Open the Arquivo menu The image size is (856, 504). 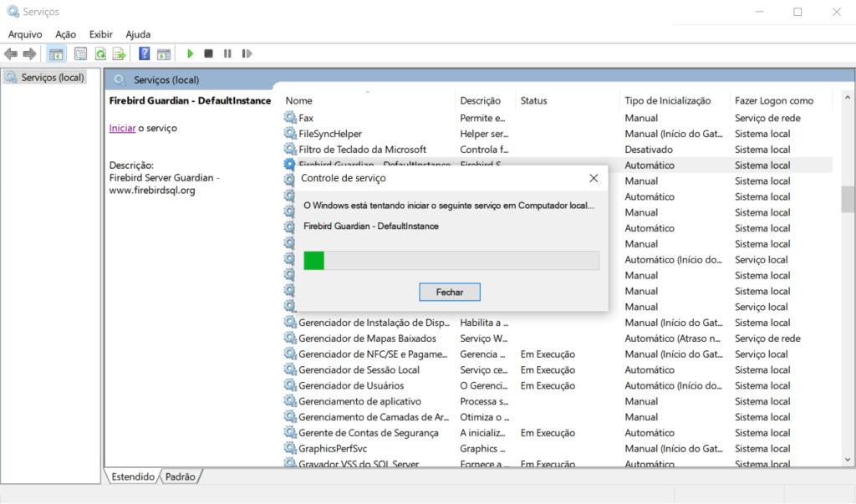point(24,34)
